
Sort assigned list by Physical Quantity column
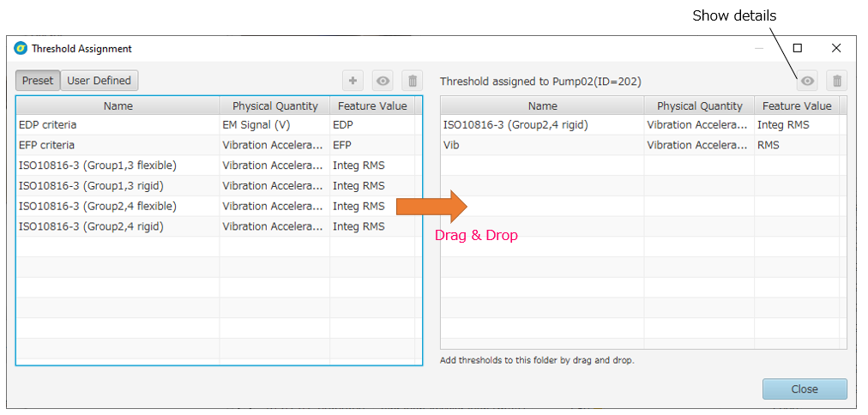(x=699, y=106)
